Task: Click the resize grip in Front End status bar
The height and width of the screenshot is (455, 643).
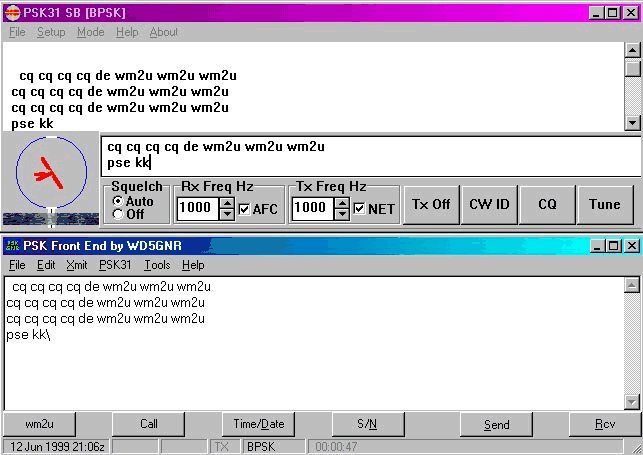Action: [x=635, y=448]
